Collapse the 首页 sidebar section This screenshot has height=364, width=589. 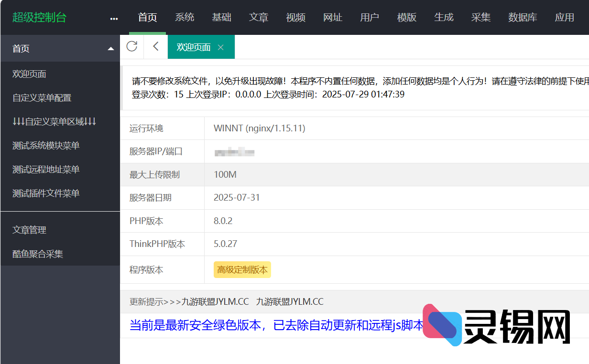(x=110, y=48)
